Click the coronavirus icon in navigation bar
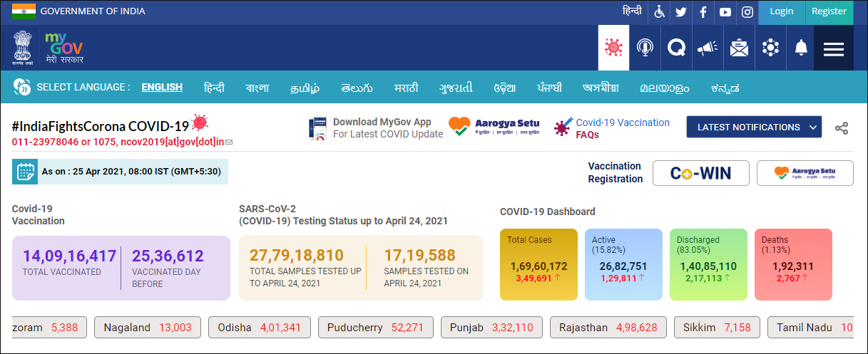 tap(613, 48)
